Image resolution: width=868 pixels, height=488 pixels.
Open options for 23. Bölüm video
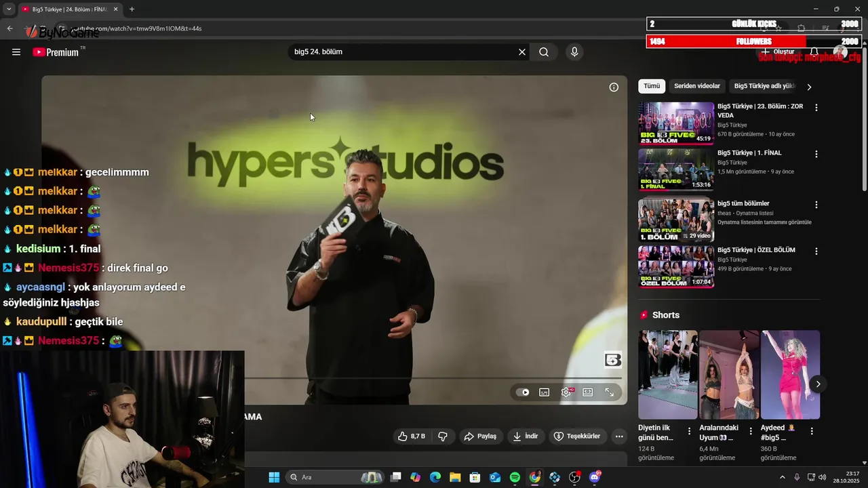(x=816, y=108)
